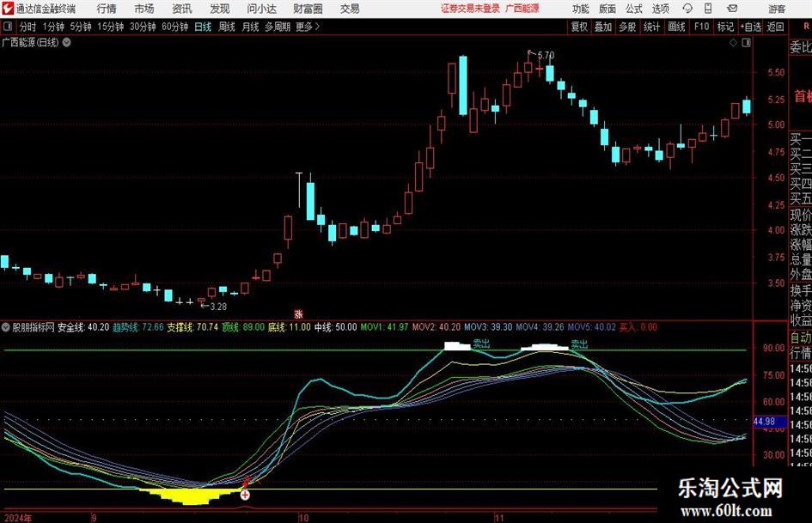Open the 问小达 menu
Screen dimensions: 812x523
point(261,9)
